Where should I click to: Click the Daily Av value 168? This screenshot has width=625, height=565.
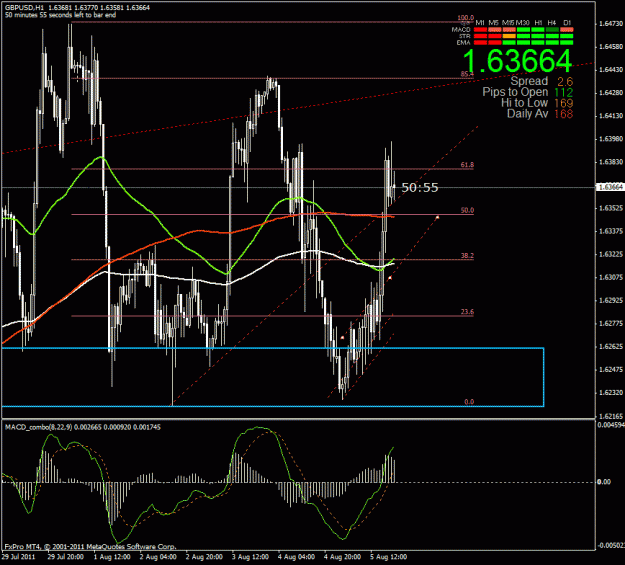click(x=564, y=114)
